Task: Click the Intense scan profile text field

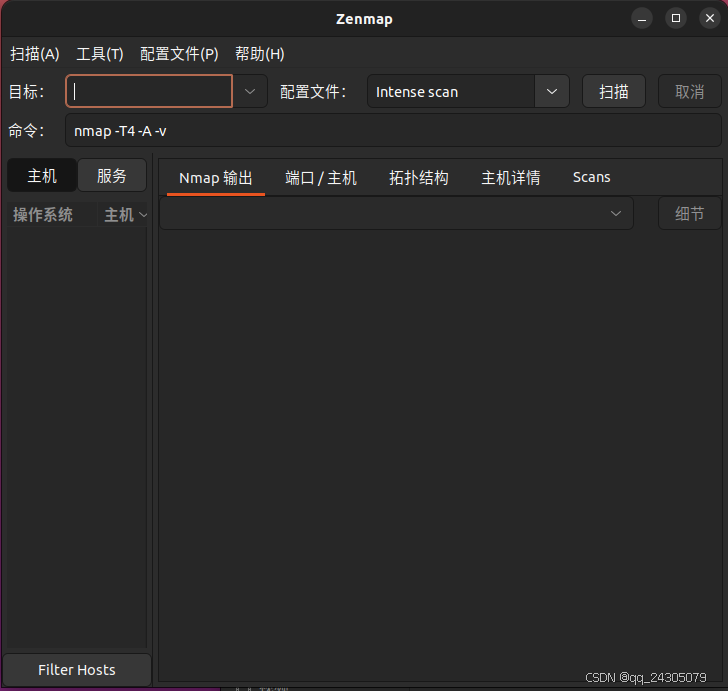Action: coord(451,91)
